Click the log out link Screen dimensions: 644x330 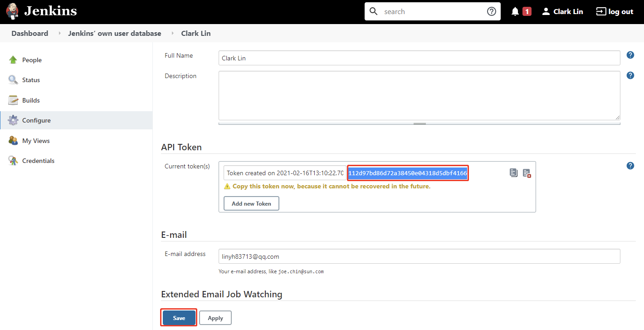[x=615, y=12]
